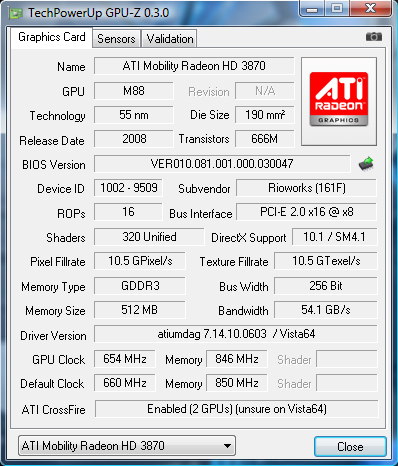Click the 'DirectX Support' label
The height and width of the screenshot is (466, 398).
click(249, 238)
